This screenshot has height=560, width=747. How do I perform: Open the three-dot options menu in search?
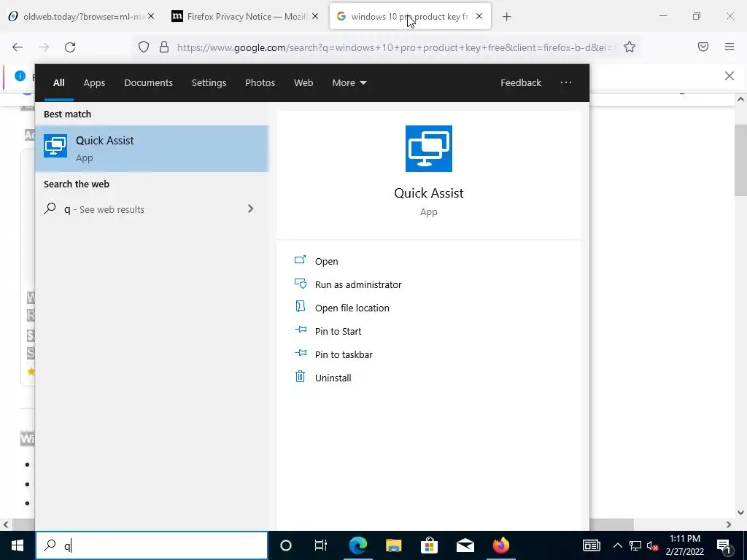[x=566, y=82]
